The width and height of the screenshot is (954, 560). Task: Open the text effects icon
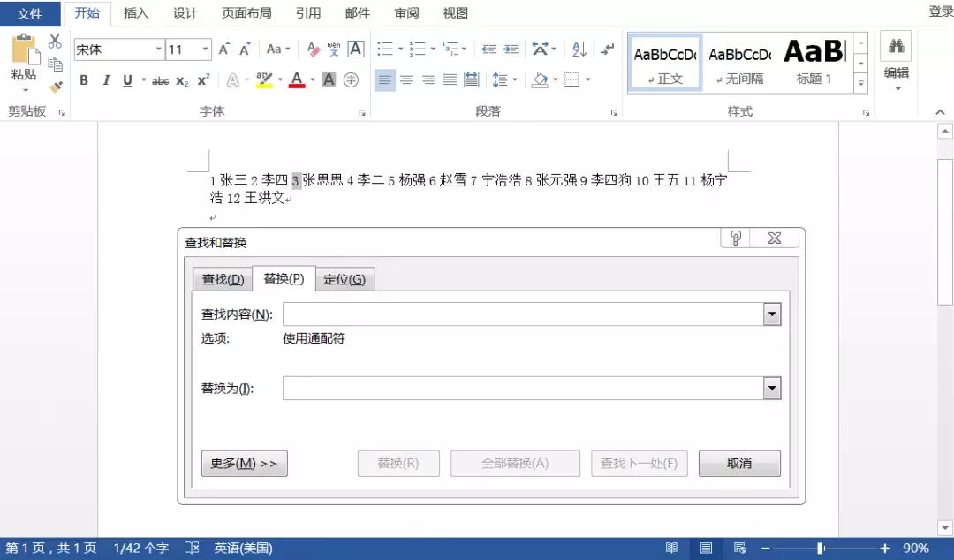[x=232, y=79]
